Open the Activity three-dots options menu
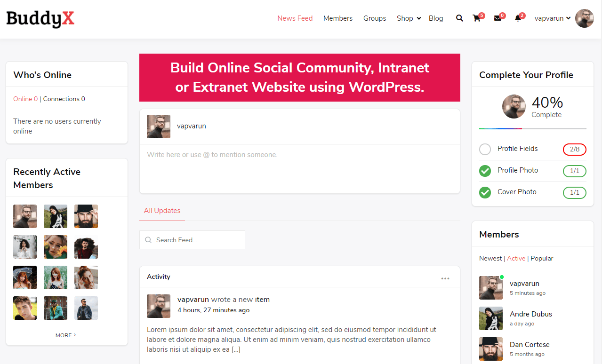 click(445, 278)
